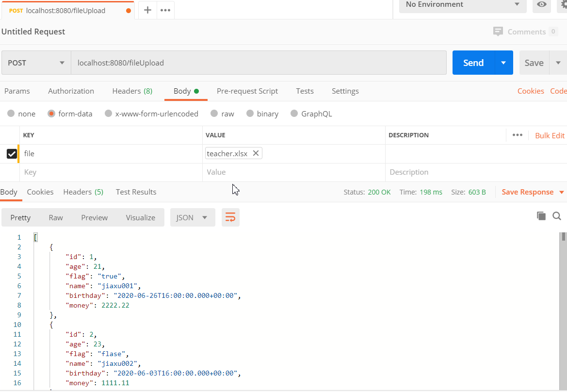Viewport: 567px width, 392px height.
Task: Click the environment quick look eye icon
Action: pos(541,4)
